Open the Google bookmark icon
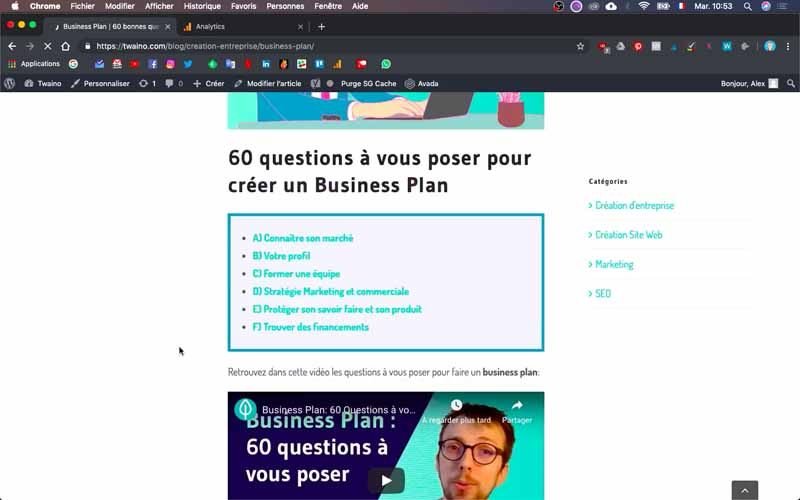Screen dimensions: 800x500 coord(73,64)
